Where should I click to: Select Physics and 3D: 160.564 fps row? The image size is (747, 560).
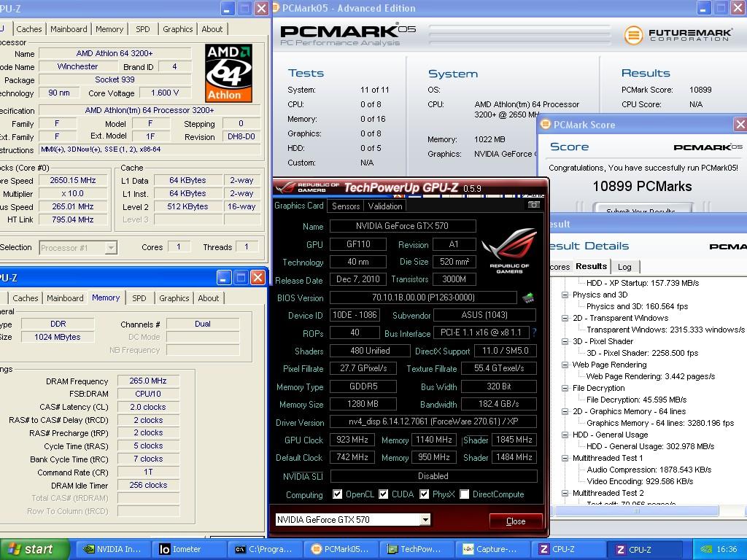(637, 306)
